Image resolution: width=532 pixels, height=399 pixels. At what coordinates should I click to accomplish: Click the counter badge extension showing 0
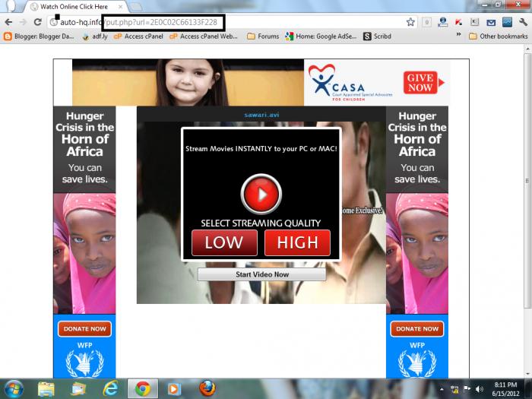426,22
